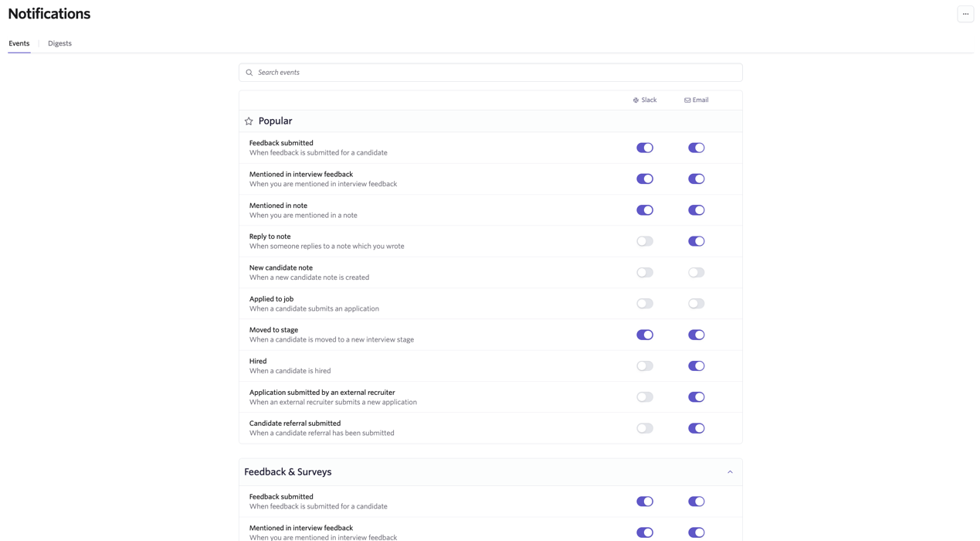The image size is (980, 541).
Task: Click the Slack logo icon in column header
Action: pyautogui.click(x=636, y=100)
